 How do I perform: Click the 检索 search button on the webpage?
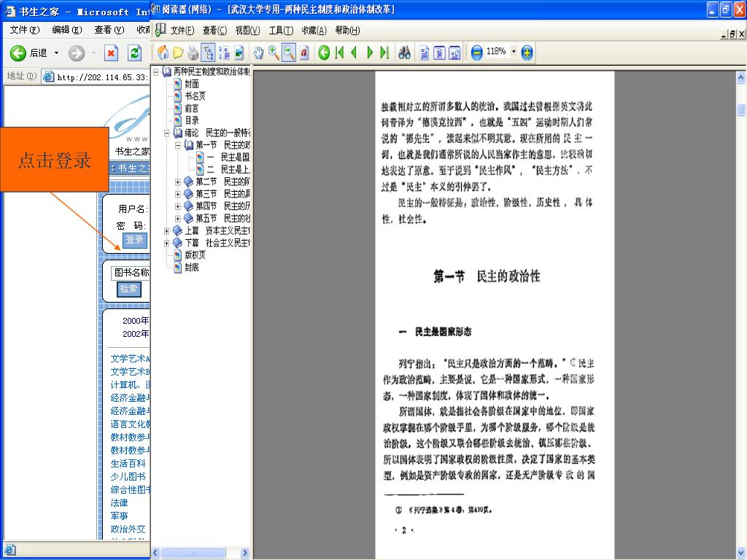pos(128,289)
